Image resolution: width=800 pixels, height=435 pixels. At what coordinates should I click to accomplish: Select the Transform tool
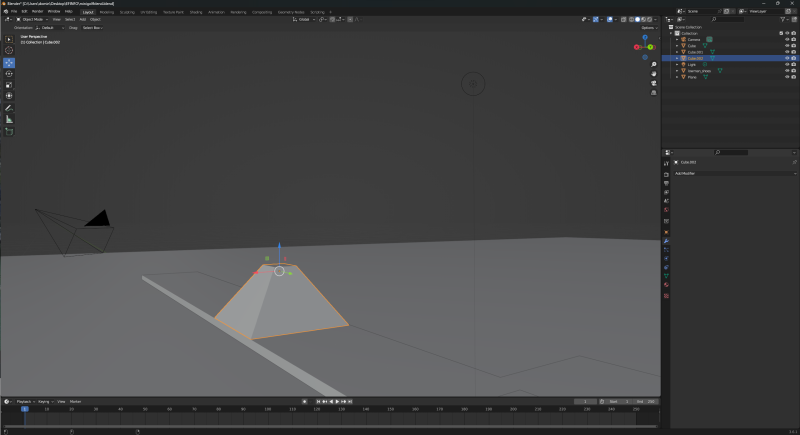click(9, 96)
